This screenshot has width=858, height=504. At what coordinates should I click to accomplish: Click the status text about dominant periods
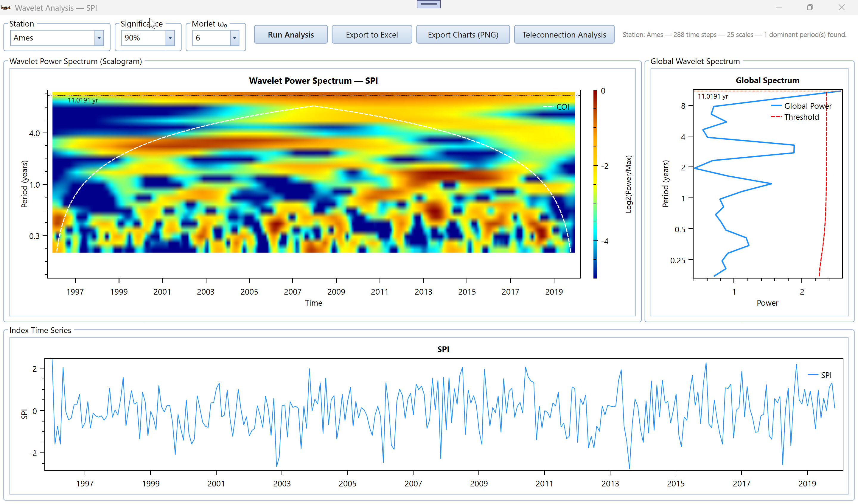pyautogui.click(x=734, y=35)
